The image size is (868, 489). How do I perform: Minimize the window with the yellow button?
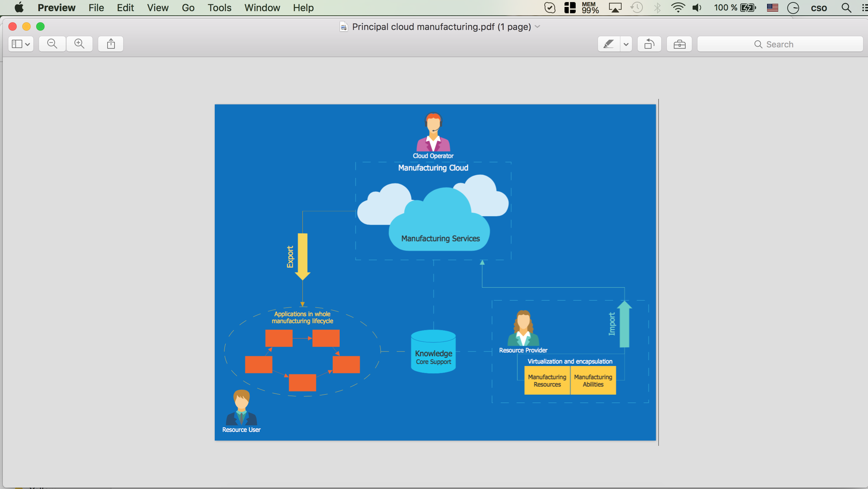(x=26, y=26)
